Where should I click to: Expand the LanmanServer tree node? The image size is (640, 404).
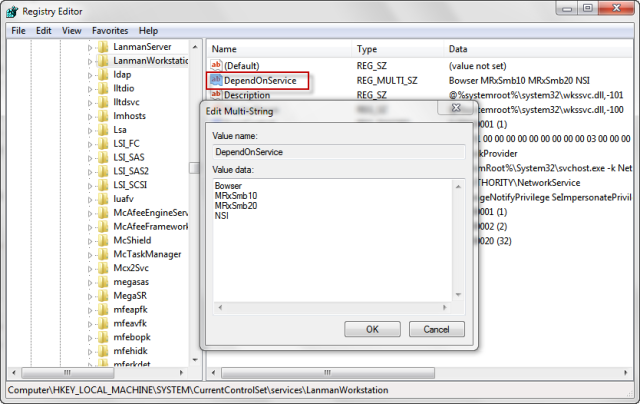[x=91, y=47]
